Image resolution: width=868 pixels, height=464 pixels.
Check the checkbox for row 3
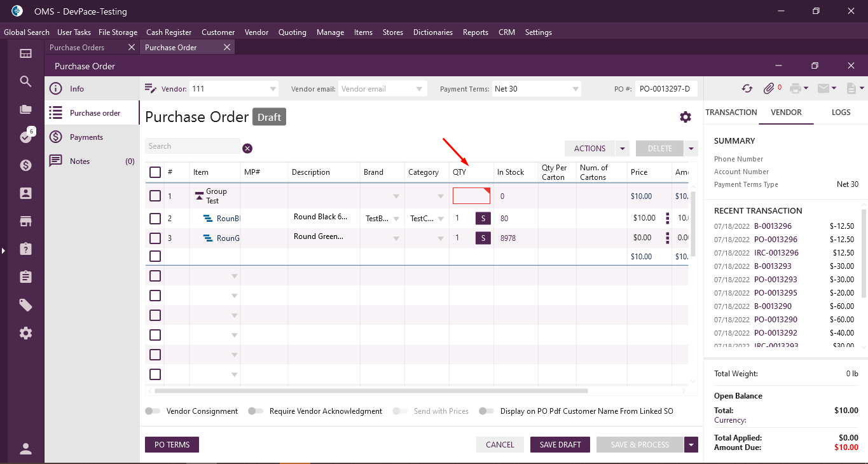coord(155,238)
